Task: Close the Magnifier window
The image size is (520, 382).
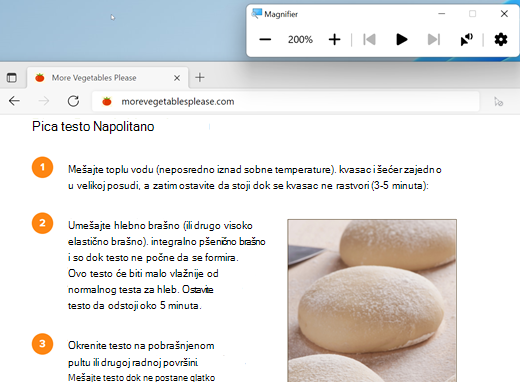Action: click(504, 14)
